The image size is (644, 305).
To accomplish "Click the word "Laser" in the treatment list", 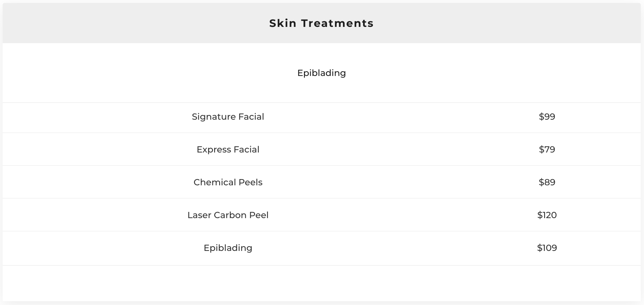I will click(199, 215).
